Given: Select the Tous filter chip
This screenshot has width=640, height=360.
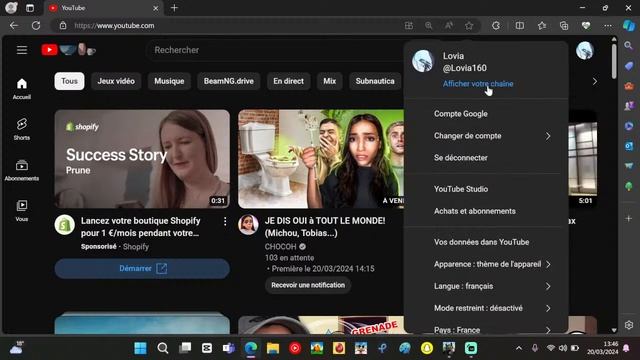Looking at the screenshot, I should click(x=69, y=81).
